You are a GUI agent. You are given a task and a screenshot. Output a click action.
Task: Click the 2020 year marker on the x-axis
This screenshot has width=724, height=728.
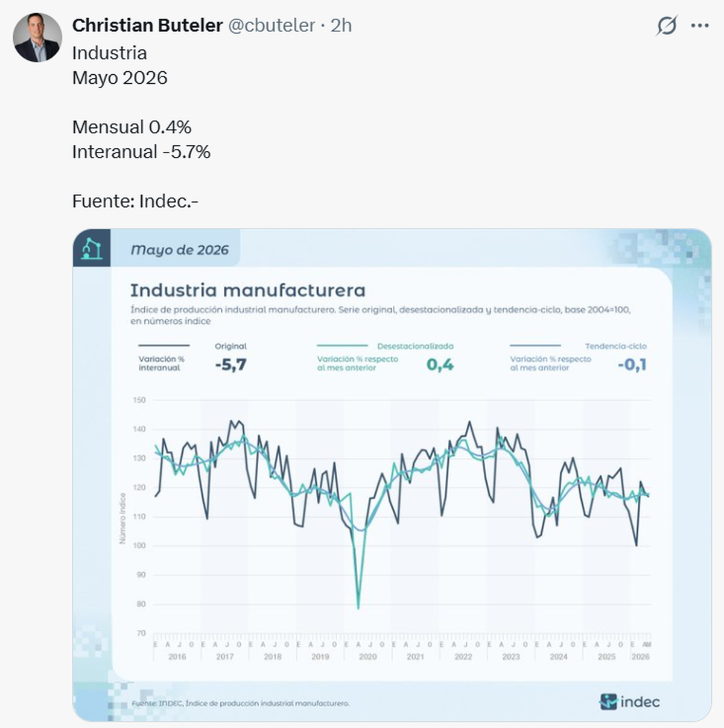point(367,657)
